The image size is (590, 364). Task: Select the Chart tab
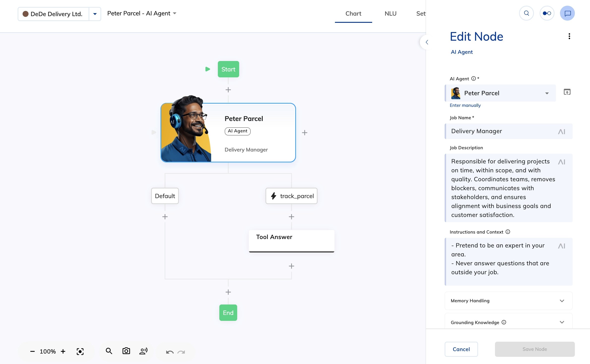point(353,14)
